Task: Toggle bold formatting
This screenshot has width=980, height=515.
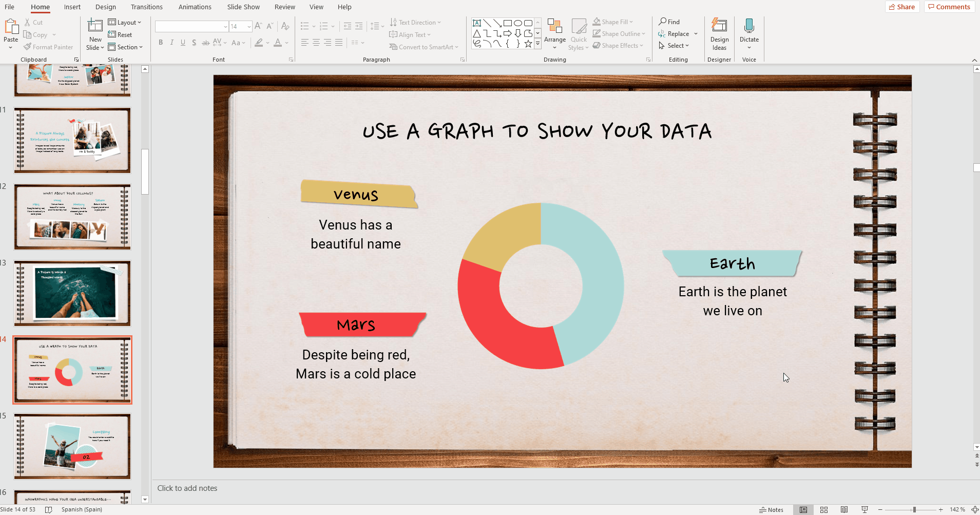Action: [x=160, y=42]
